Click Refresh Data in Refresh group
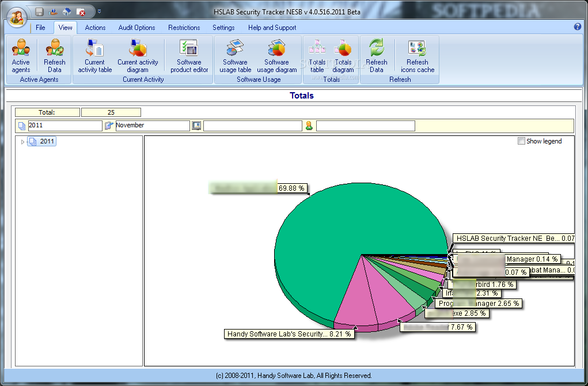 (x=377, y=56)
